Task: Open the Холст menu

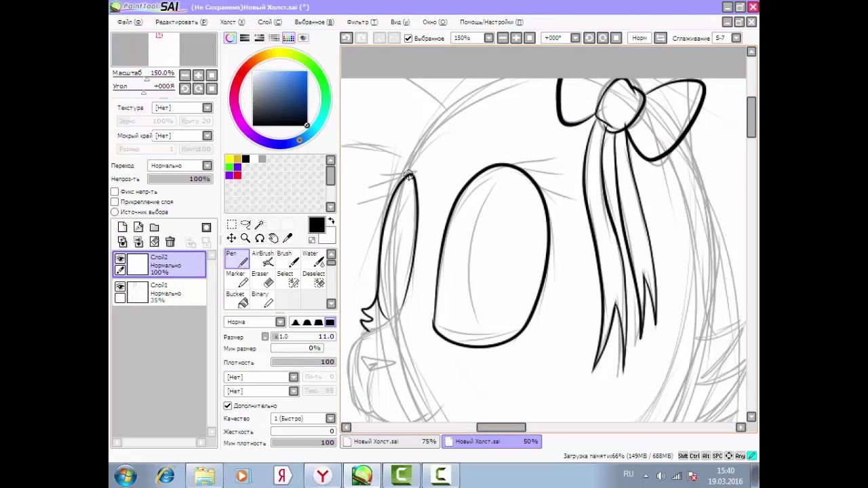Action: (233, 22)
